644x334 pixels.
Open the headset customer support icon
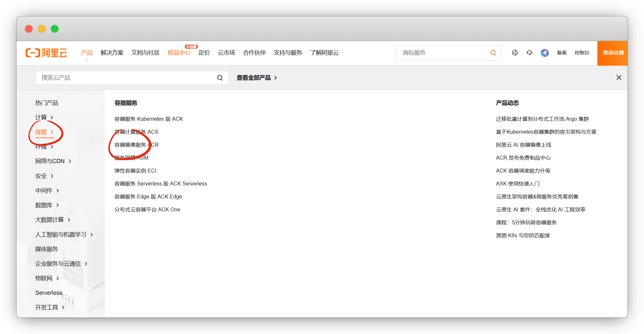(529, 52)
